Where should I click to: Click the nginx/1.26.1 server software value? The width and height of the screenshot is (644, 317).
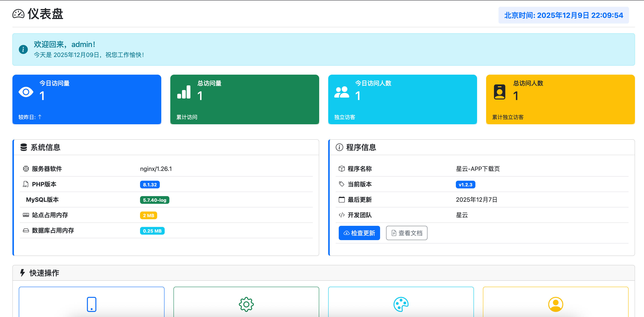pos(156,169)
